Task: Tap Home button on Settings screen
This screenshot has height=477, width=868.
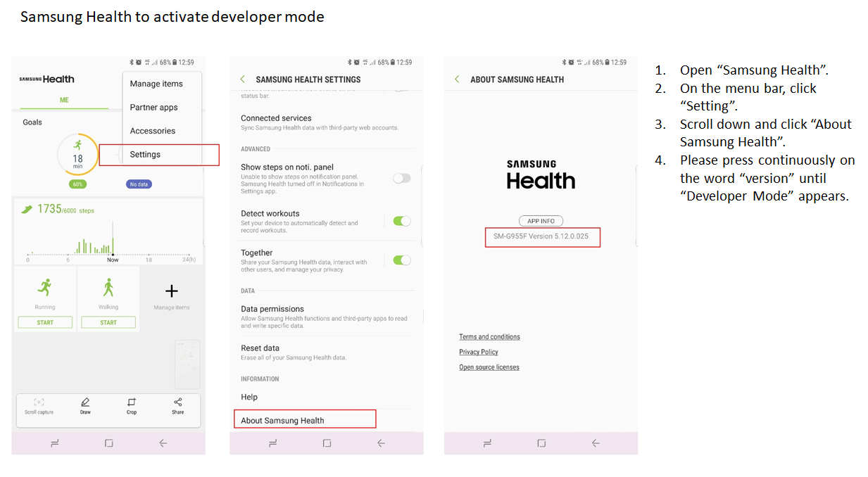Action: tap(327, 443)
